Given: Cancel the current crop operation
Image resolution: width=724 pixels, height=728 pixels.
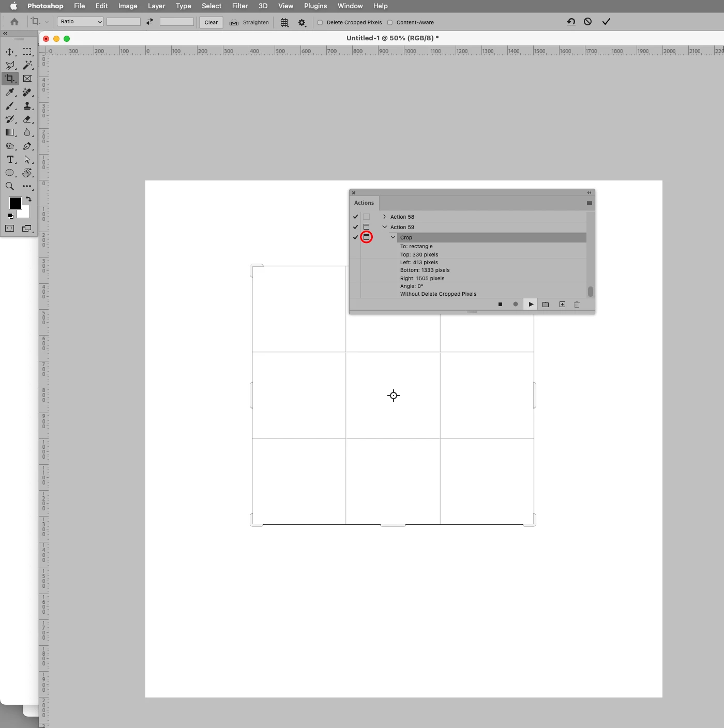Looking at the screenshot, I should 588,22.
